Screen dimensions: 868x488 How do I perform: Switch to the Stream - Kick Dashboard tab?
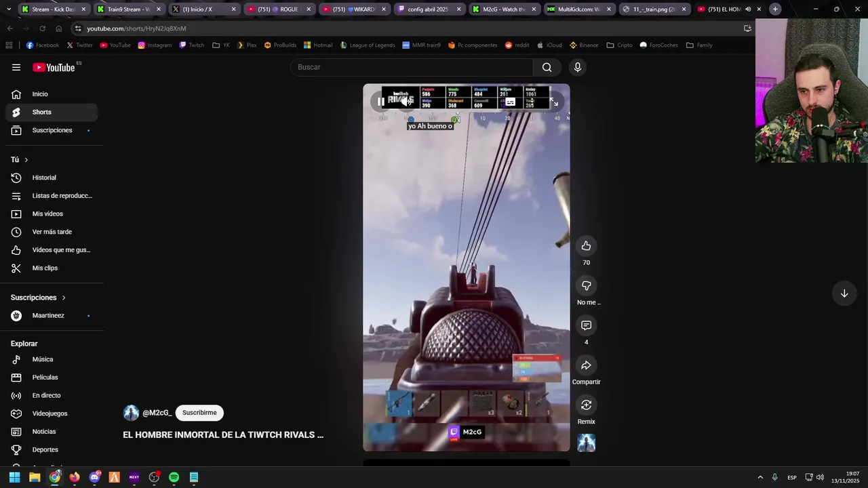[54, 9]
